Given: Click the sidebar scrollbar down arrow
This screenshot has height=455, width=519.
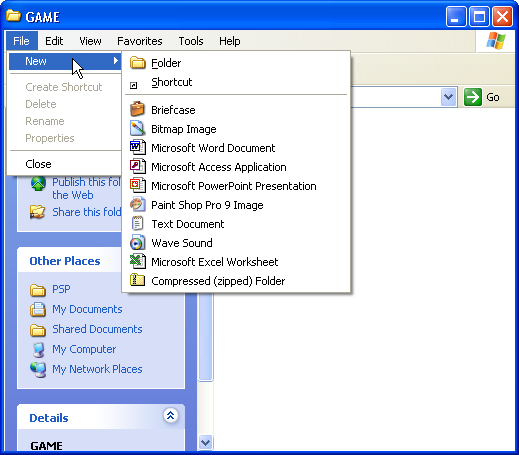Looking at the screenshot, I should (205, 443).
